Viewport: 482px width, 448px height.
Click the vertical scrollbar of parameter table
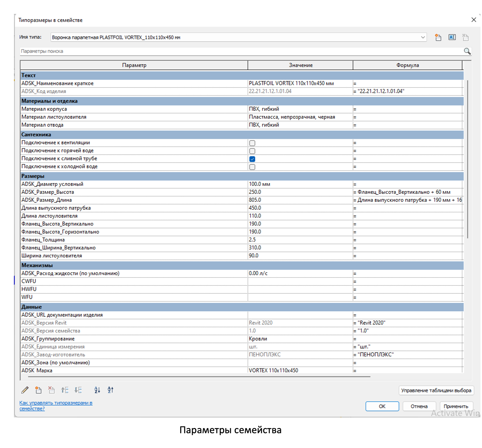(x=468, y=159)
